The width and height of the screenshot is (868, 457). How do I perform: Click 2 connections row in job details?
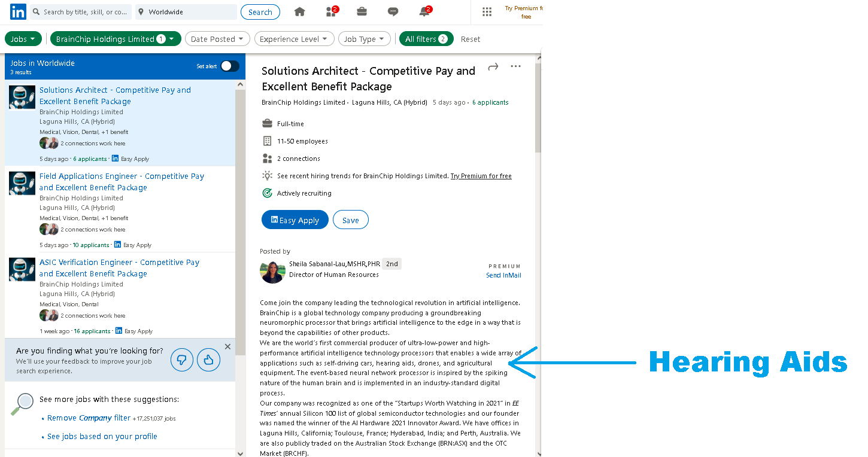[292, 159]
